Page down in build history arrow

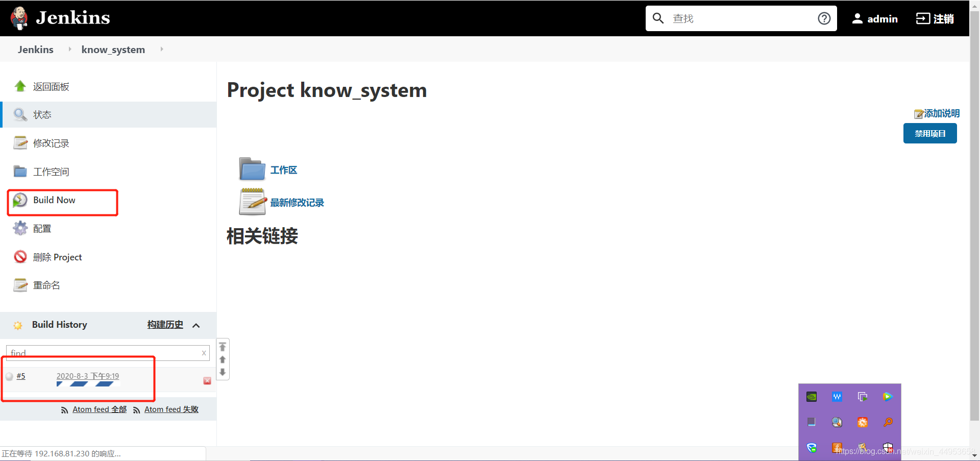223,372
